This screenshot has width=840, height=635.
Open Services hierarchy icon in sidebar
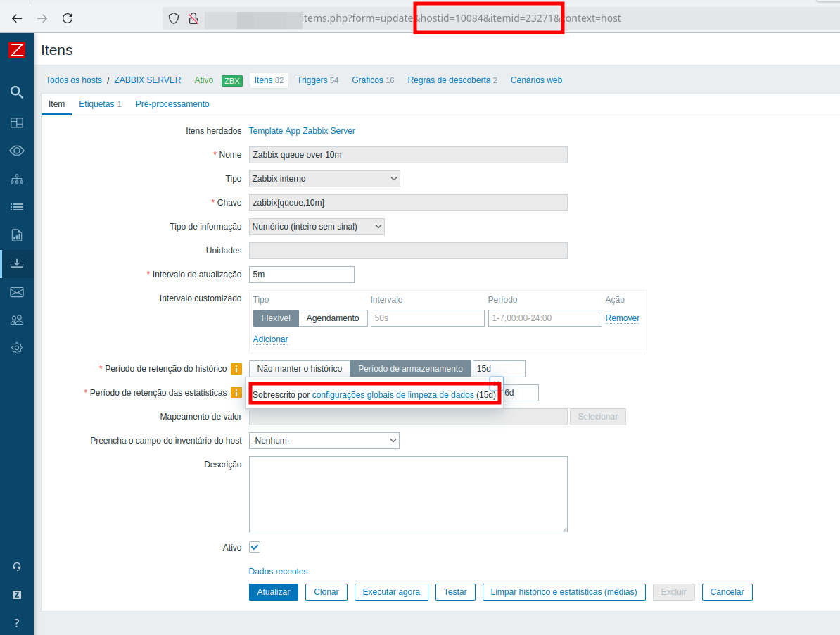click(x=17, y=179)
